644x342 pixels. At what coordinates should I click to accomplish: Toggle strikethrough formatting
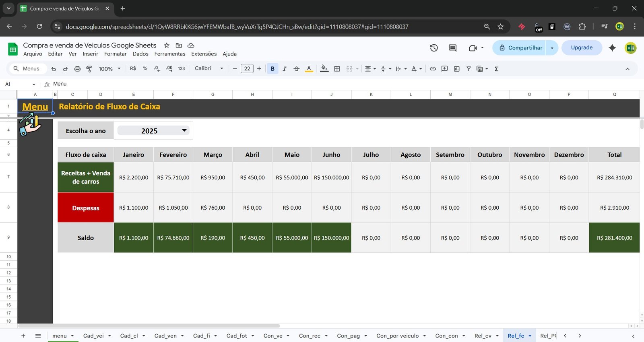coord(297,69)
